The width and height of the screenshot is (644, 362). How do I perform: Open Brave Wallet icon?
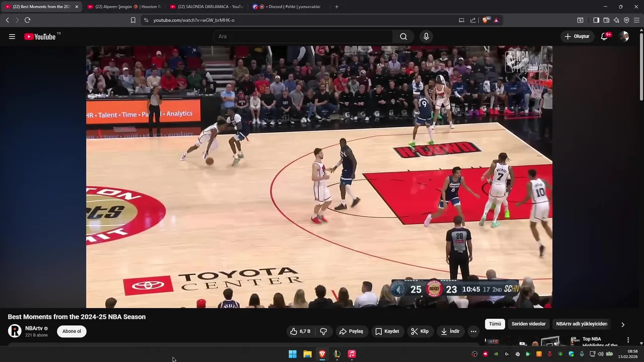pos(606,20)
